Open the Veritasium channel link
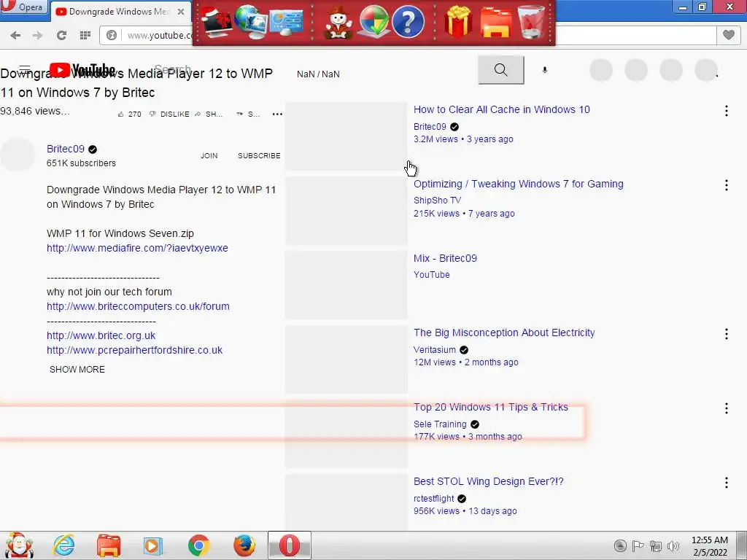Screen dimensions: 747x560 pyautogui.click(x=435, y=349)
